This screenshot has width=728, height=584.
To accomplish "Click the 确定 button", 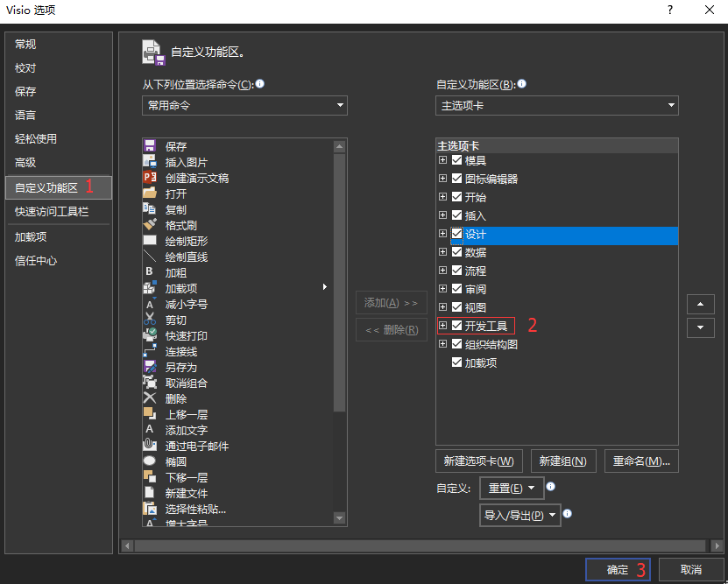I will 618,570.
